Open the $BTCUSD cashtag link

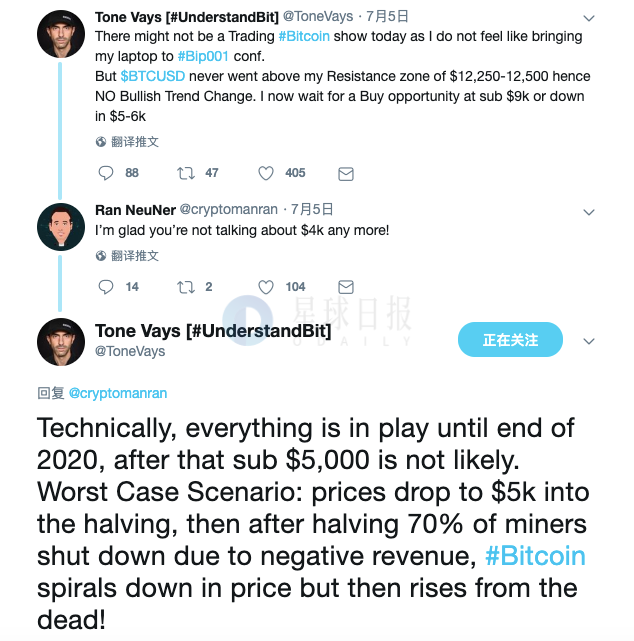click(x=153, y=76)
